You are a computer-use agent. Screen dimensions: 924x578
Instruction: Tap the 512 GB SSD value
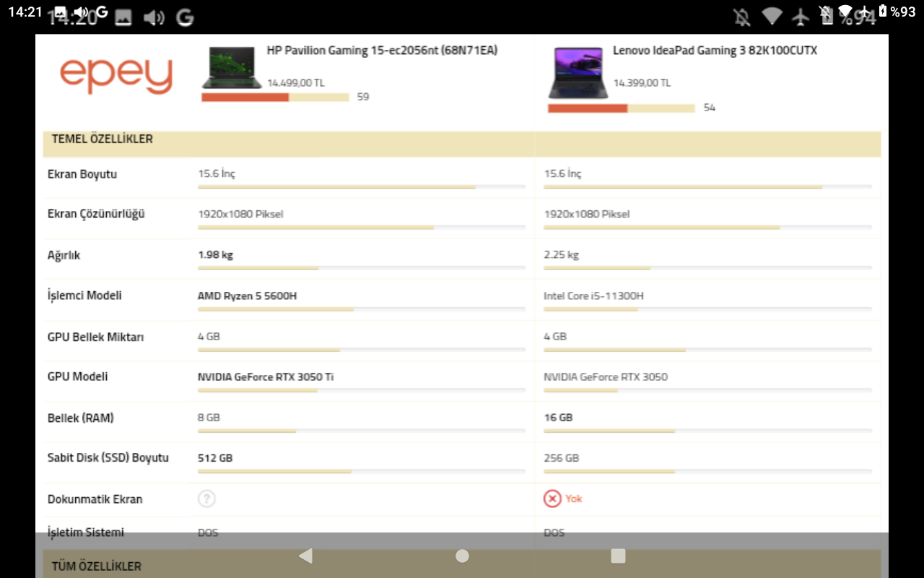click(215, 458)
